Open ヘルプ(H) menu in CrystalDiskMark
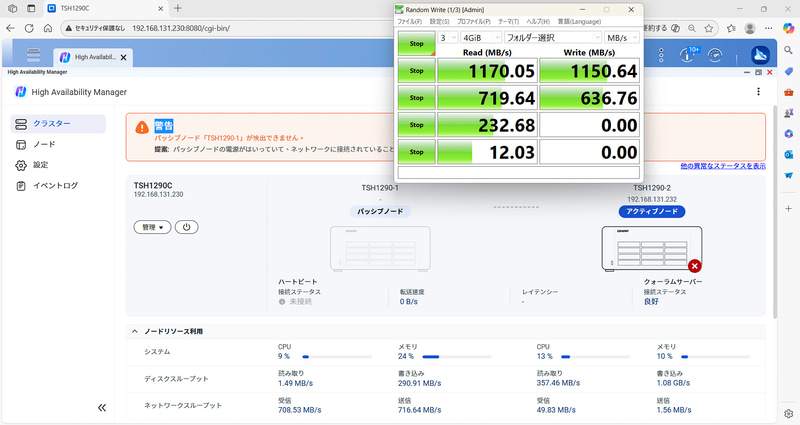 pyautogui.click(x=538, y=21)
